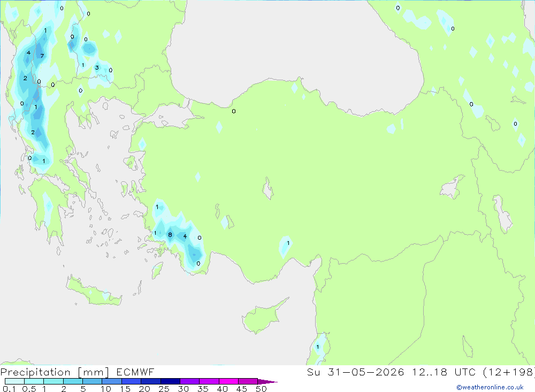
Task: Click the 0.5–1 mm legend color box
Action: pos(34,381)
